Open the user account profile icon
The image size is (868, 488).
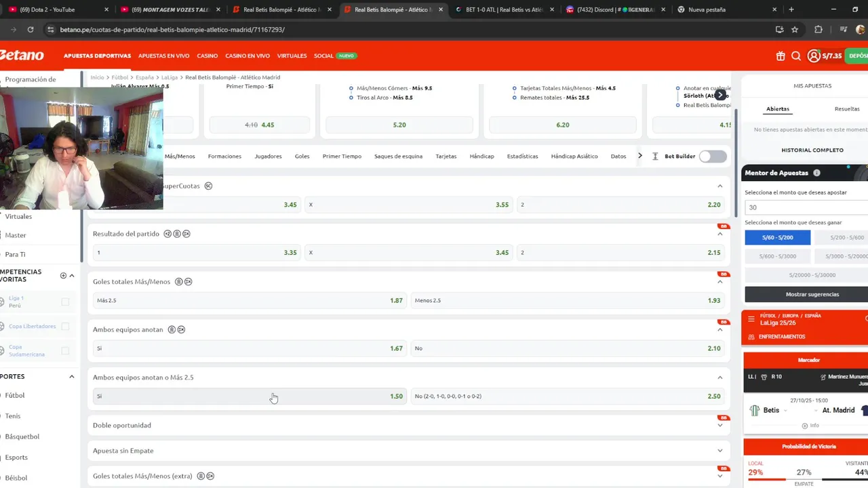point(814,56)
